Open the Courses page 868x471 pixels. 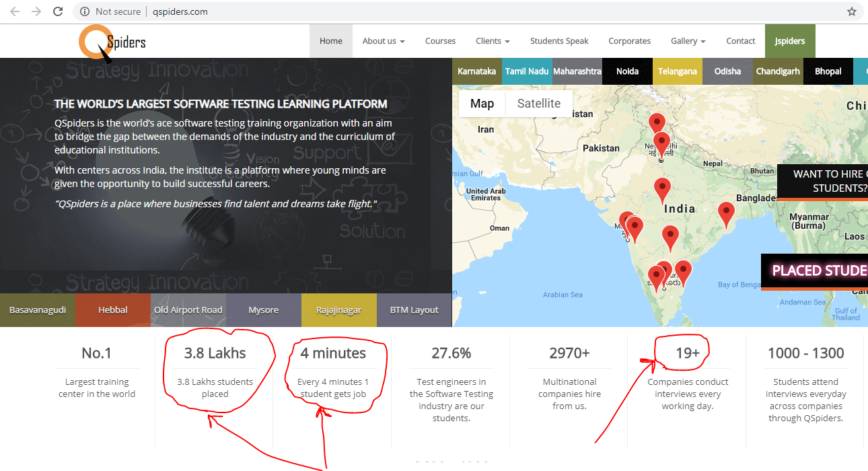[x=440, y=41]
